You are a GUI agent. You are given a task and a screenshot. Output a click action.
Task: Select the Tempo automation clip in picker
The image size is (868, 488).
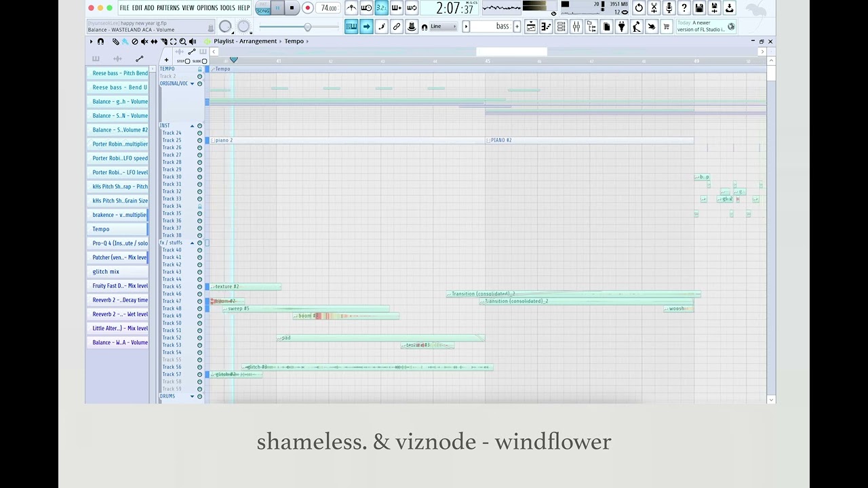(x=118, y=229)
